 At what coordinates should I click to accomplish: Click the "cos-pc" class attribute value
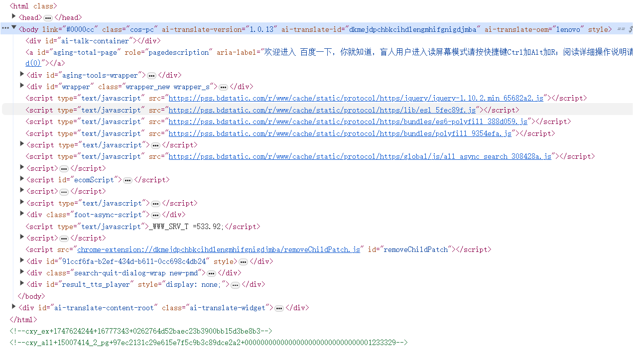(141, 29)
